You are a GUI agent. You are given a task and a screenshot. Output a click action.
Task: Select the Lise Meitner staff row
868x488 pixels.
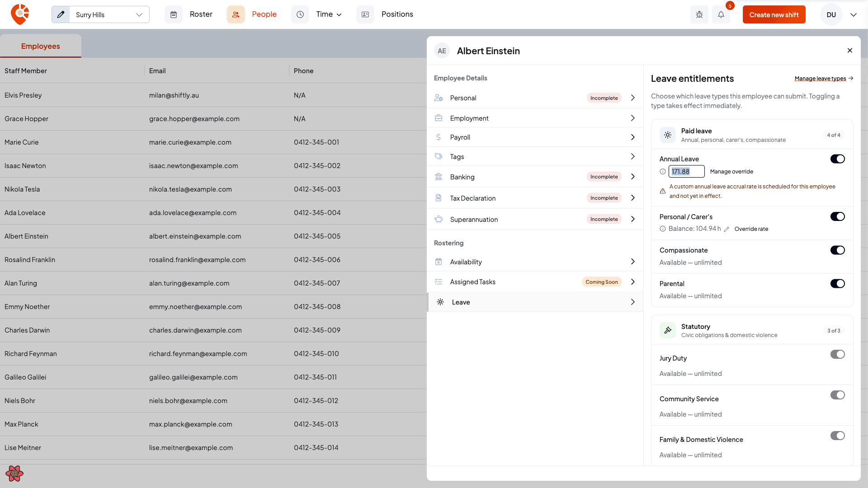pos(213,448)
